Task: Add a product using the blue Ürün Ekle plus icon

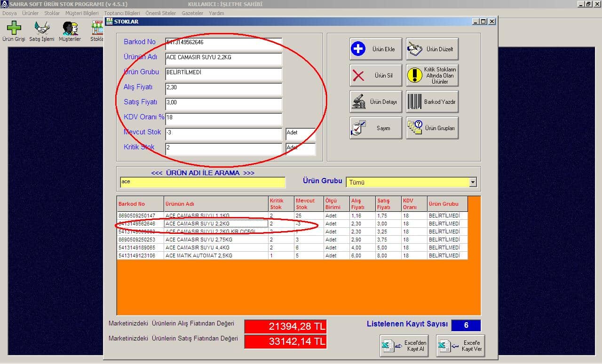Action: 375,48
